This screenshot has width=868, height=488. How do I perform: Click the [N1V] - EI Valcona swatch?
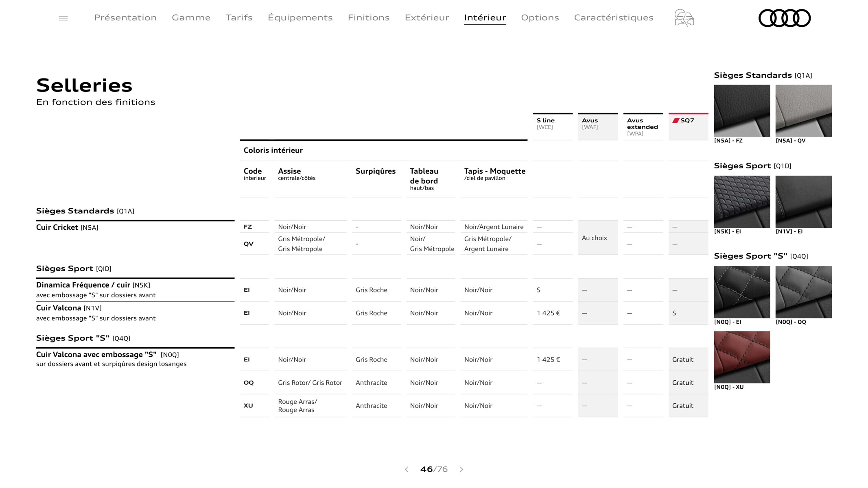[x=803, y=202]
